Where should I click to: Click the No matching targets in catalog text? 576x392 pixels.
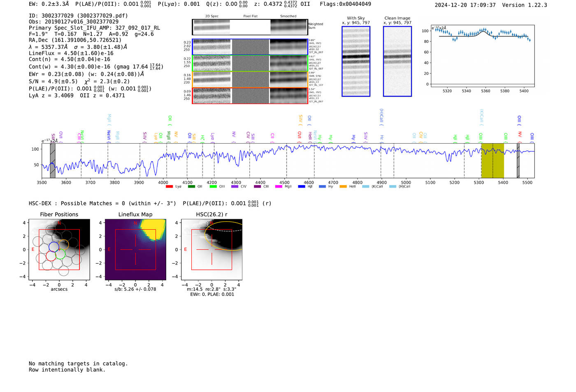coord(78,364)
